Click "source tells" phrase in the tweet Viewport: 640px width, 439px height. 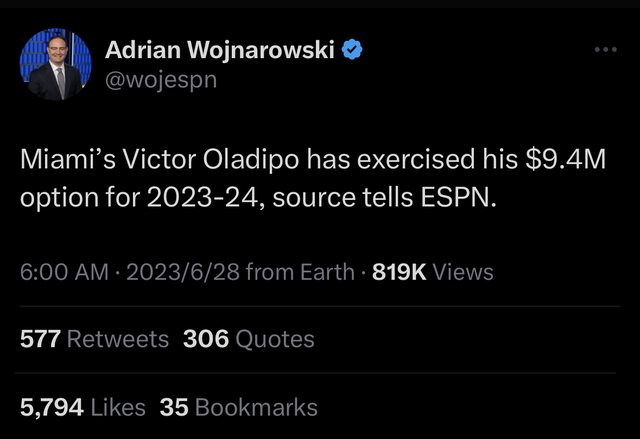coord(331,196)
